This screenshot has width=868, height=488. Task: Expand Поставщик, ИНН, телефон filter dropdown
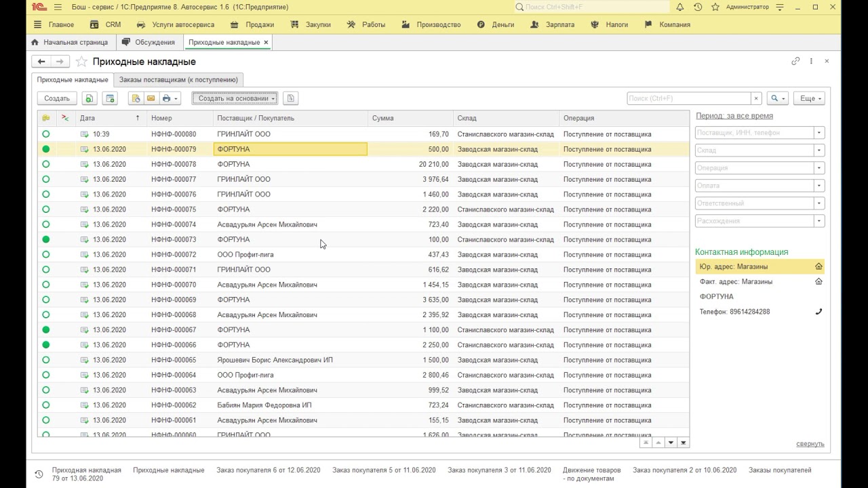(819, 133)
